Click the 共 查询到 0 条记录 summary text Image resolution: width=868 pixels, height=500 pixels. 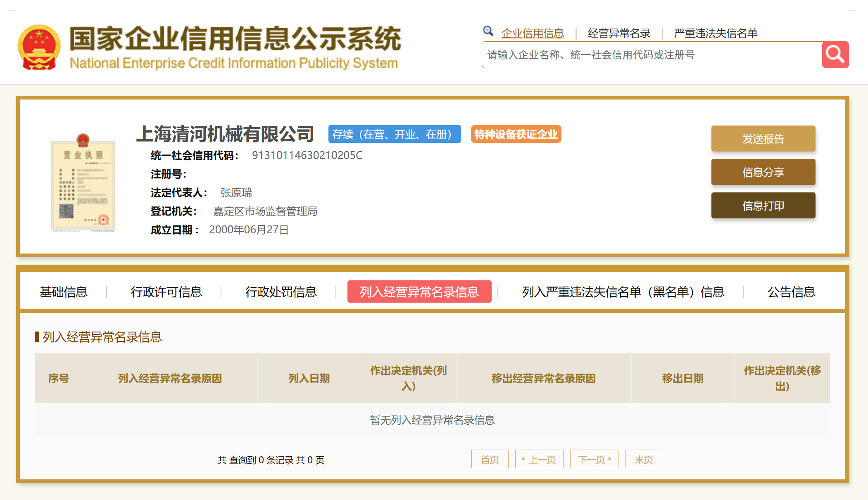271,460
